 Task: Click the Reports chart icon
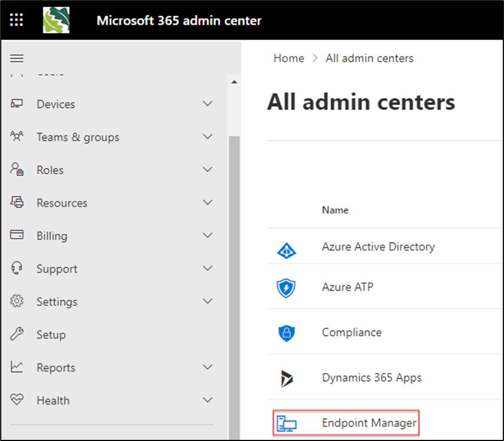coord(17,367)
